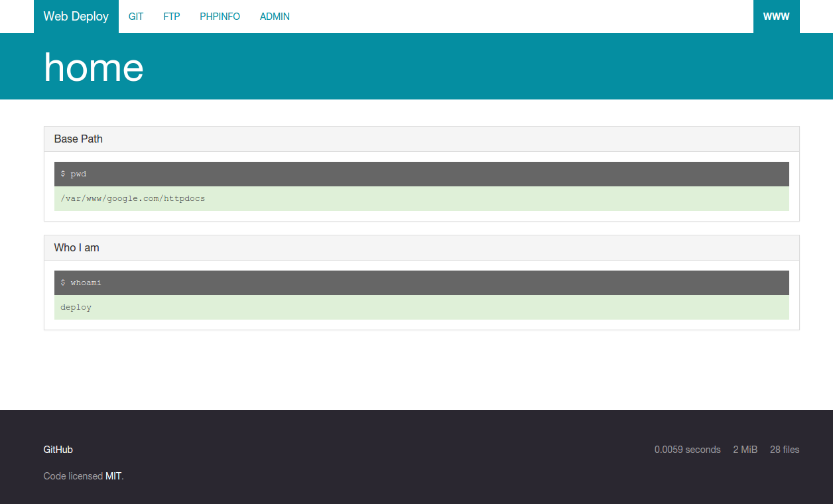This screenshot has height=504, width=833.
Task: Click the '2 MiB' memory stat
Action: tap(745, 450)
